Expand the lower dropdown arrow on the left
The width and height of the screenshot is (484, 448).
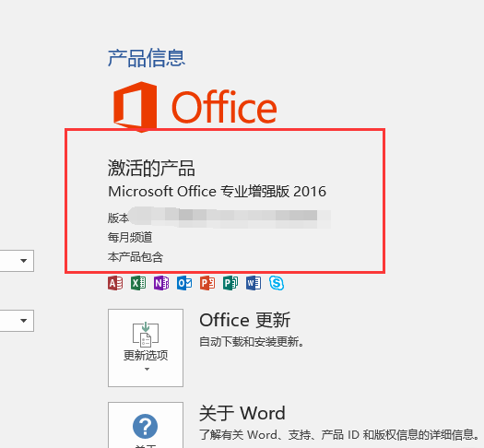pos(23,321)
